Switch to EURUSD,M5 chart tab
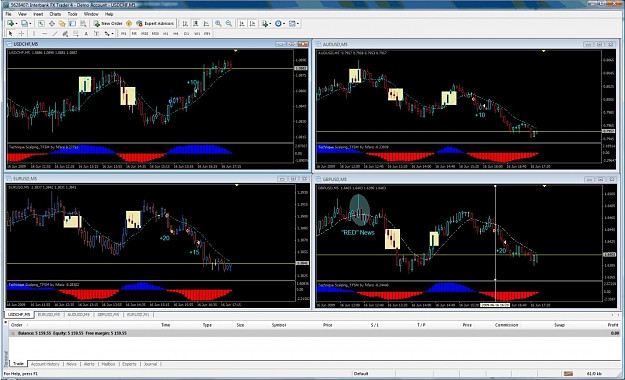The image size is (625, 380). tap(49, 315)
